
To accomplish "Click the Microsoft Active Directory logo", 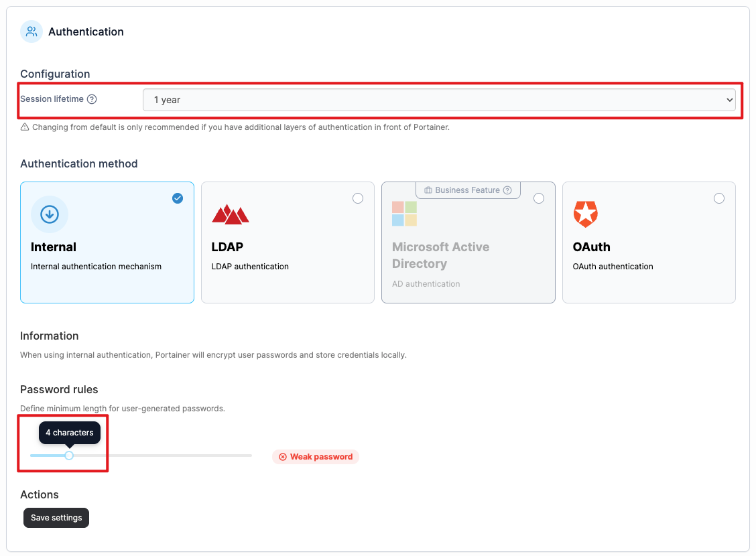I will click(405, 214).
